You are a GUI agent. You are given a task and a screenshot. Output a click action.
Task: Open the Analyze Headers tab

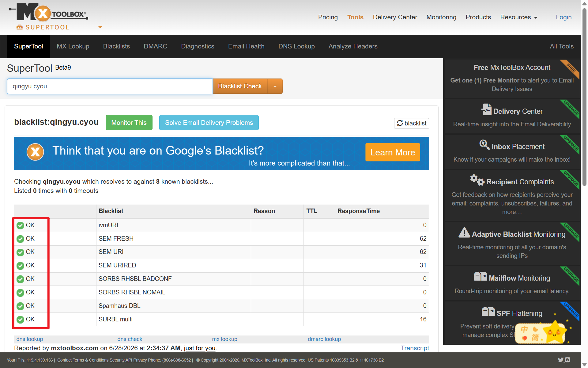click(353, 46)
